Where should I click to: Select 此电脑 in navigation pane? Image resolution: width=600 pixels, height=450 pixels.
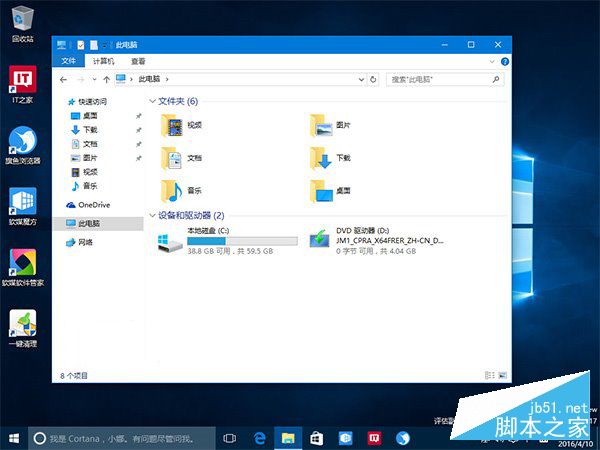coord(98,223)
